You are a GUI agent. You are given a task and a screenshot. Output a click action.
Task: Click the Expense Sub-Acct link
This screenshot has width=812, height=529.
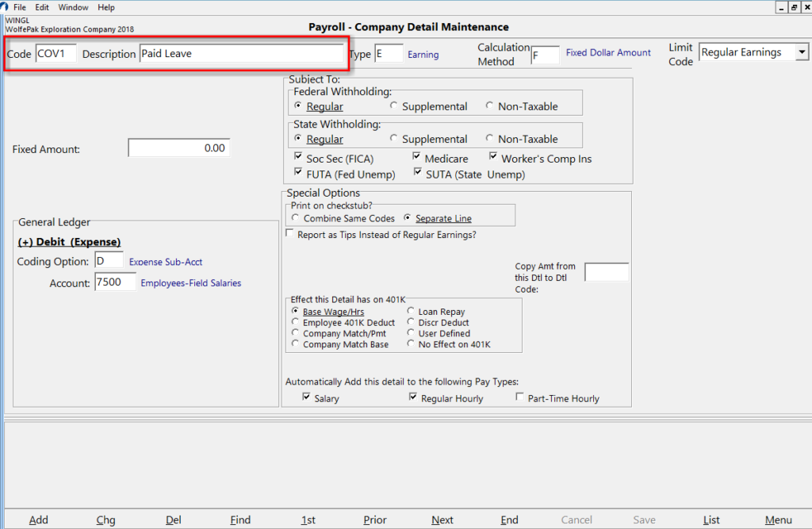164,260
